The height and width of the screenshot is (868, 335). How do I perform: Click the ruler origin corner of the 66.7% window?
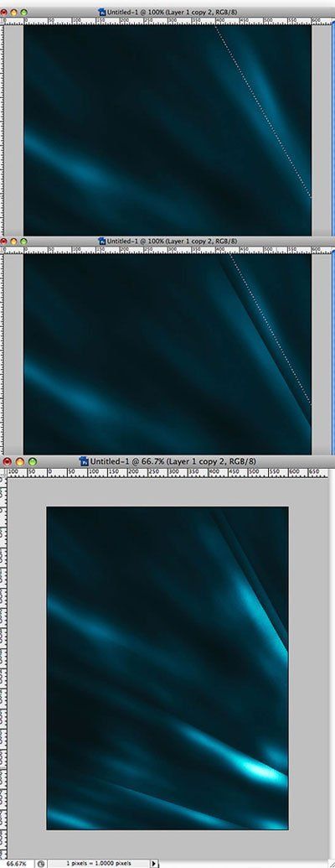[3, 472]
